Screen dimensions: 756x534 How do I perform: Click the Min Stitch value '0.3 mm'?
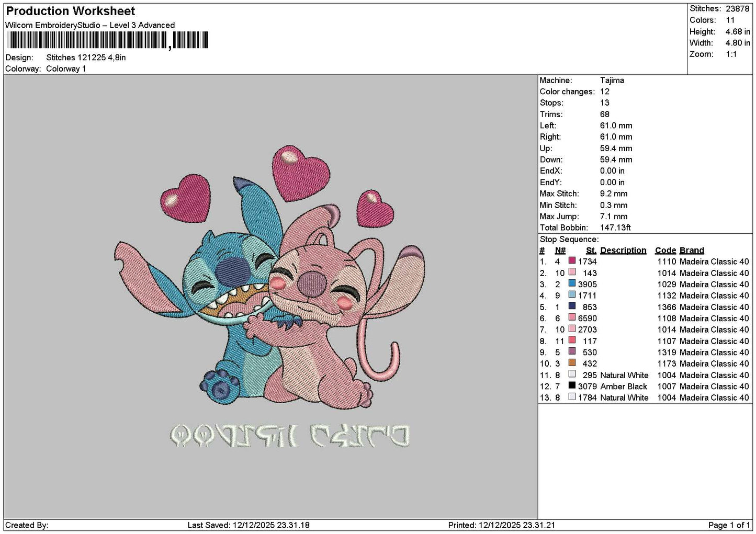coord(615,205)
